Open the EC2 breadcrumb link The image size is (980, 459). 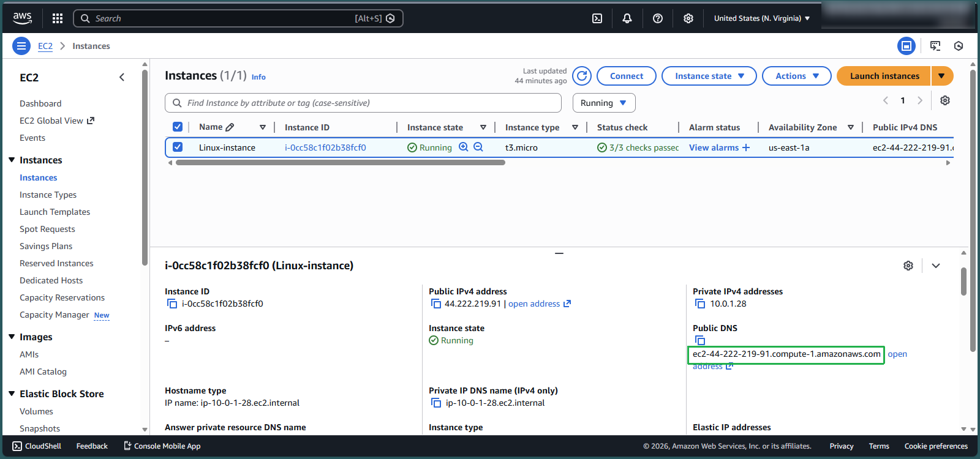click(x=45, y=46)
